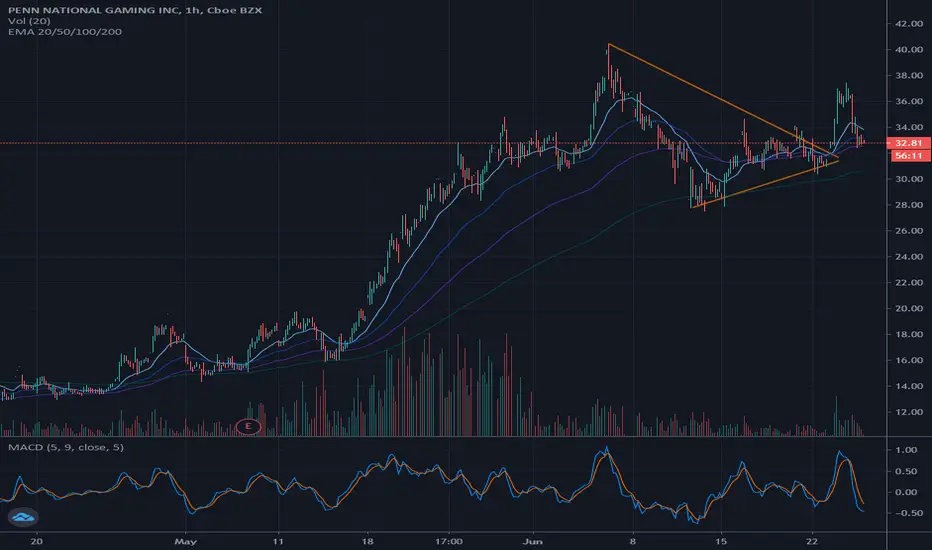Select the upper orange descending trendline

coord(723,100)
